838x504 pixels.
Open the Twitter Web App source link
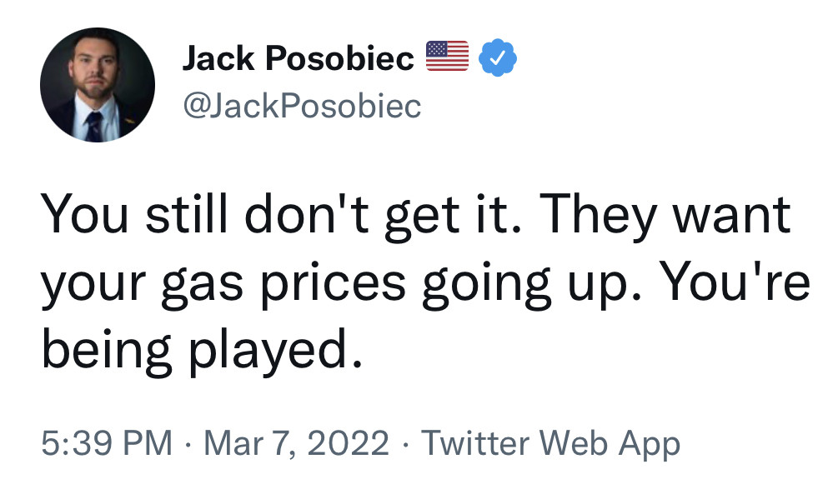point(550,442)
